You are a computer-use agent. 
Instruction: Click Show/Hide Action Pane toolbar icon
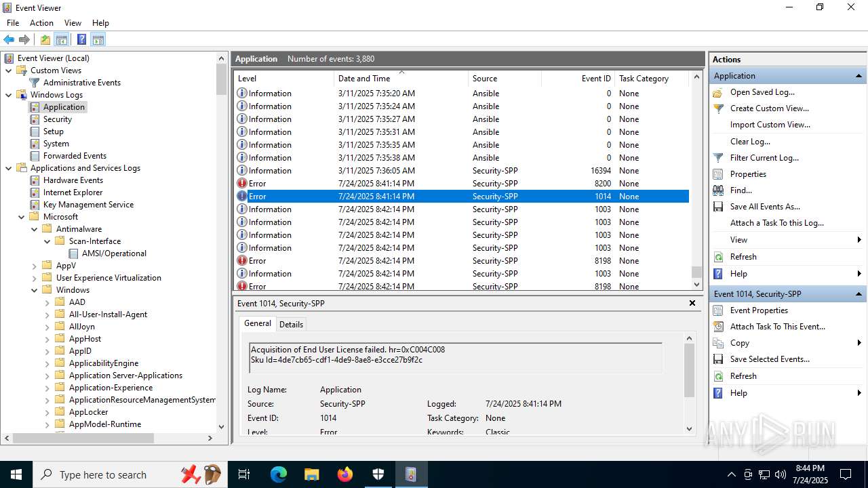pyautogui.click(x=98, y=39)
